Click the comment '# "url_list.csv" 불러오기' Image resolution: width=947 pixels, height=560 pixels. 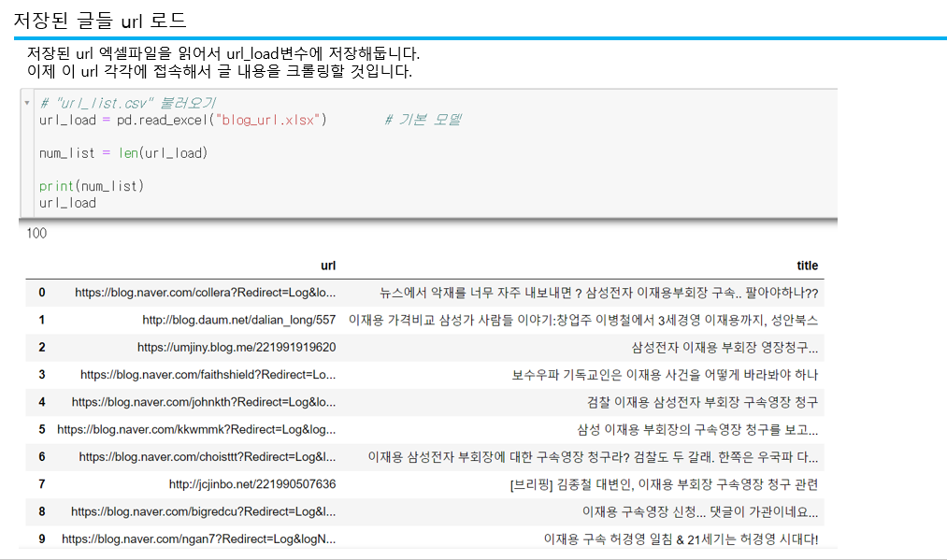[x=127, y=103]
